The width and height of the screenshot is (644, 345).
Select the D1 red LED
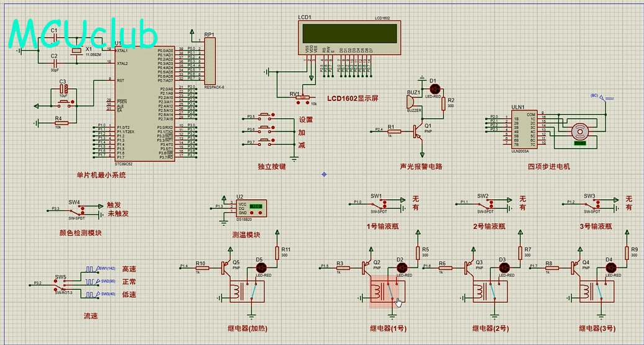pos(433,90)
